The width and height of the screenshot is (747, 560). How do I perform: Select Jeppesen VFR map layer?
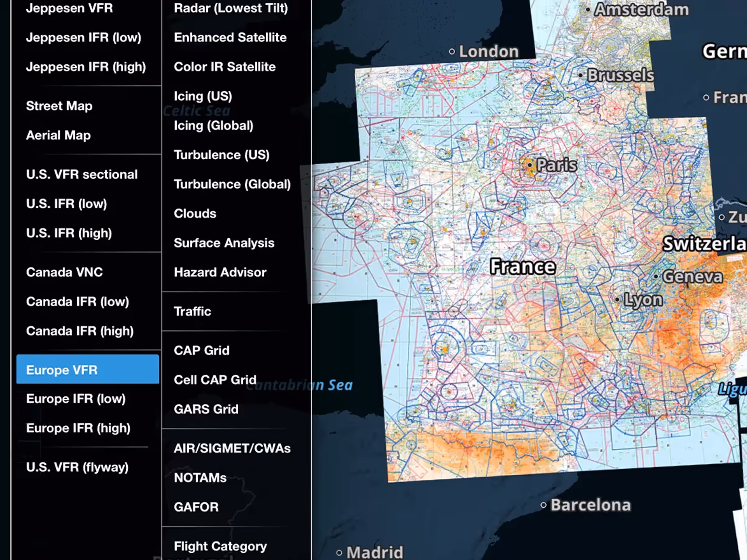[x=69, y=8]
